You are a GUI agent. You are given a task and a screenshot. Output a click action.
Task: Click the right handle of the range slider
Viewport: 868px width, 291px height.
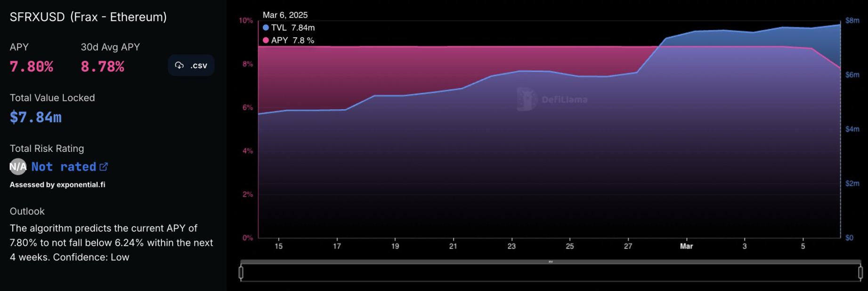[x=860, y=272]
